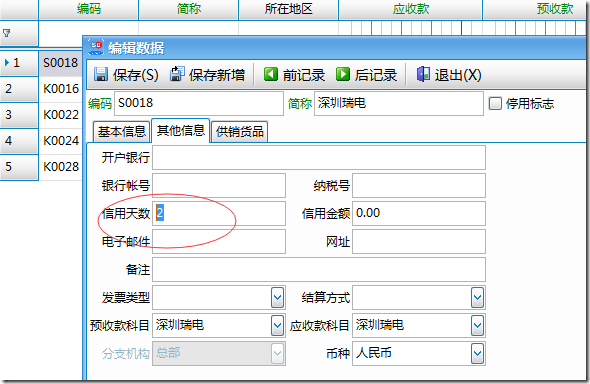Select grid row K0028
The height and width of the screenshot is (384, 590).
pos(61,167)
